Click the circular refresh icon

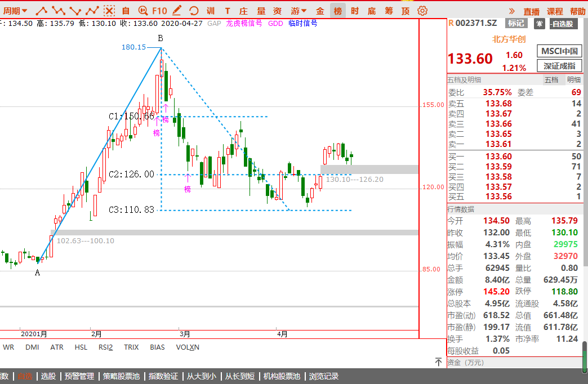pos(194,11)
